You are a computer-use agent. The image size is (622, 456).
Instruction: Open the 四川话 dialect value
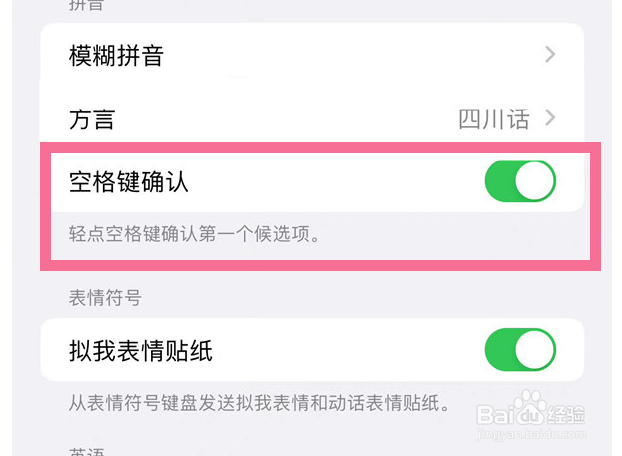494,119
